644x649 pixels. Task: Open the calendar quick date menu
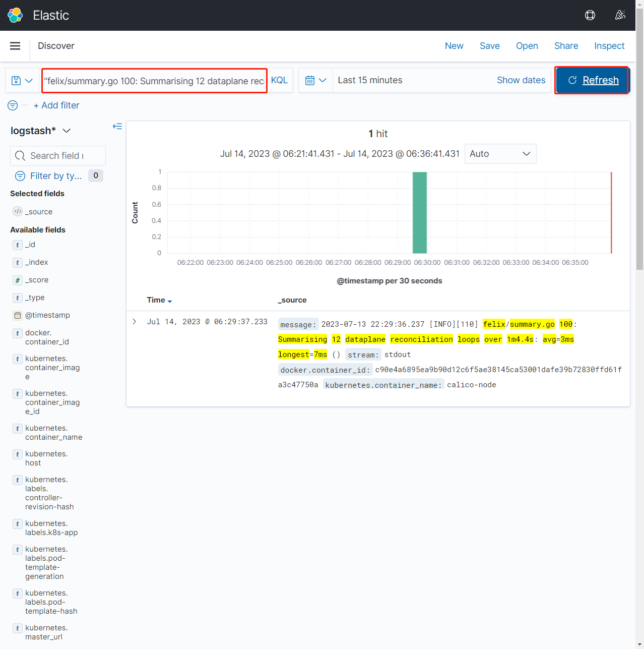pos(316,80)
